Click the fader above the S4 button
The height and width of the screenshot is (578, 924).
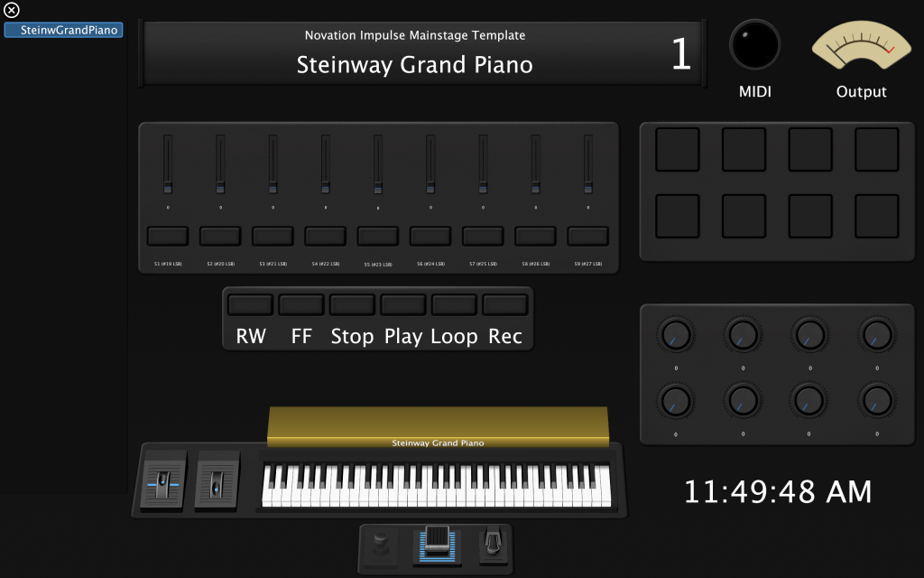pos(325,164)
